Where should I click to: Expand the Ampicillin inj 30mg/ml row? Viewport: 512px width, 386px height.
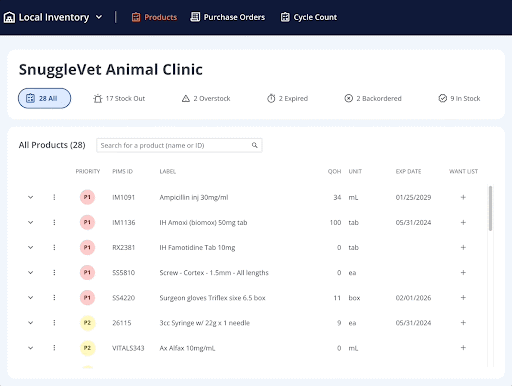pos(30,197)
